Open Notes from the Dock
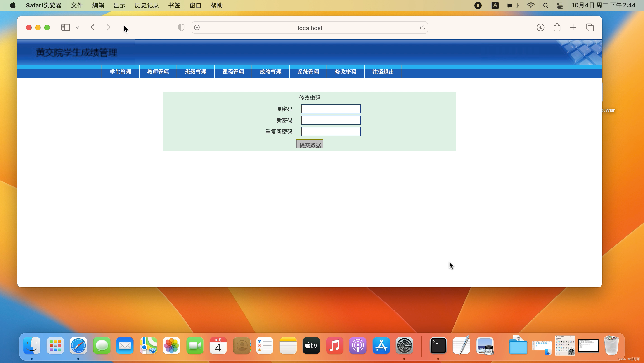Image resolution: width=644 pixels, height=363 pixels. pos(288,346)
